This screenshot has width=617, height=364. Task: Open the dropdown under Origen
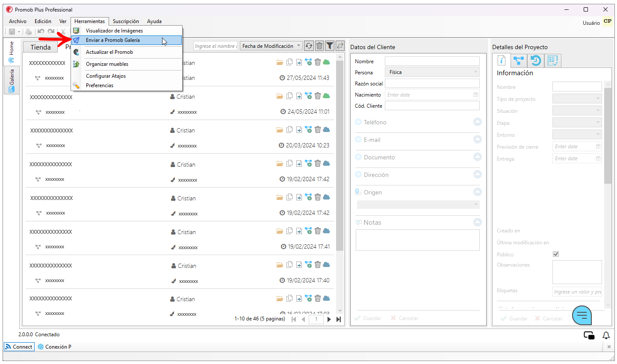coord(418,205)
